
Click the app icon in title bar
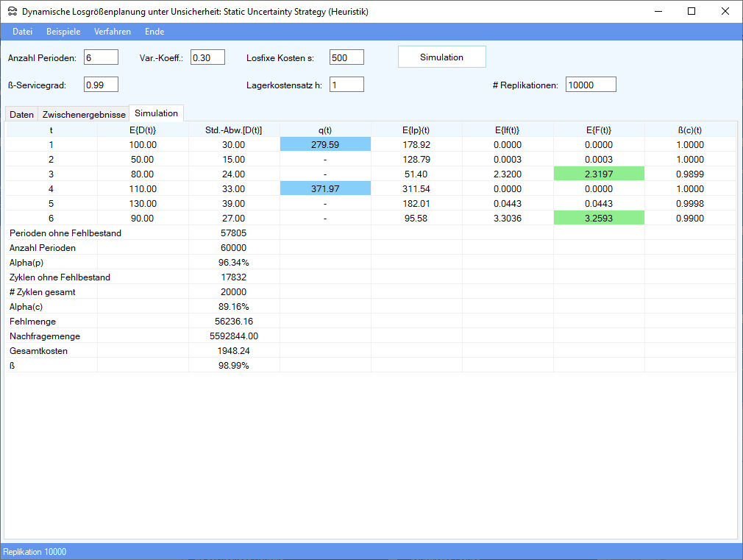pos(13,12)
